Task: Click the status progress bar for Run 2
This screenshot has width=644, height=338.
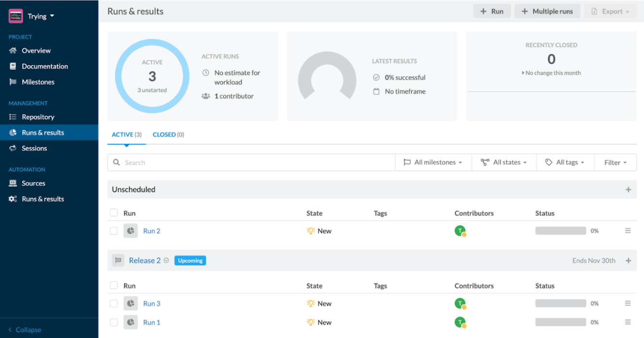Action: (x=560, y=230)
